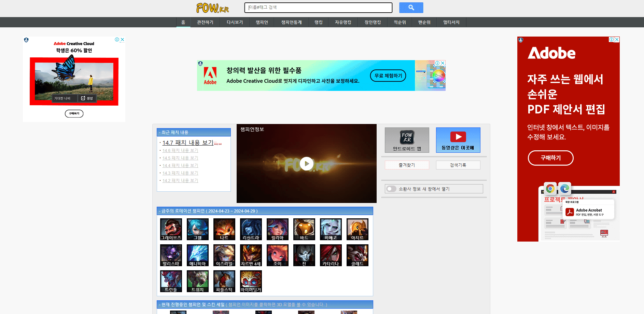Open the 픽순위 menu item
644x314 pixels.
click(x=400, y=22)
